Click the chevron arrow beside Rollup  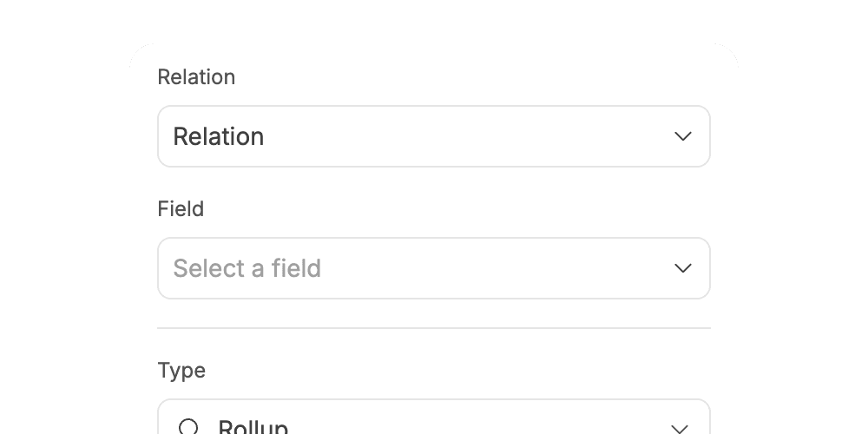tap(680, 429)
